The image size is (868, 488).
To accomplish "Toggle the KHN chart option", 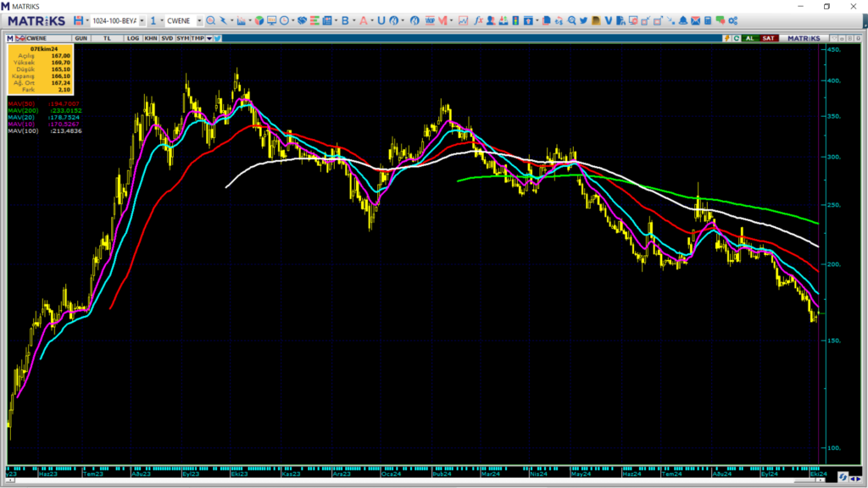I will 150,38.
